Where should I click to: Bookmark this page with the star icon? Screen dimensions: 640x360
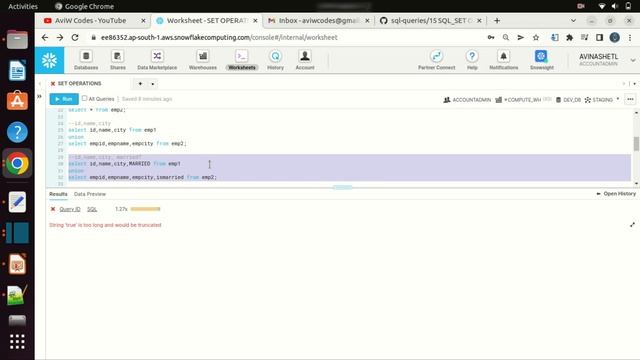coord(536,38)
